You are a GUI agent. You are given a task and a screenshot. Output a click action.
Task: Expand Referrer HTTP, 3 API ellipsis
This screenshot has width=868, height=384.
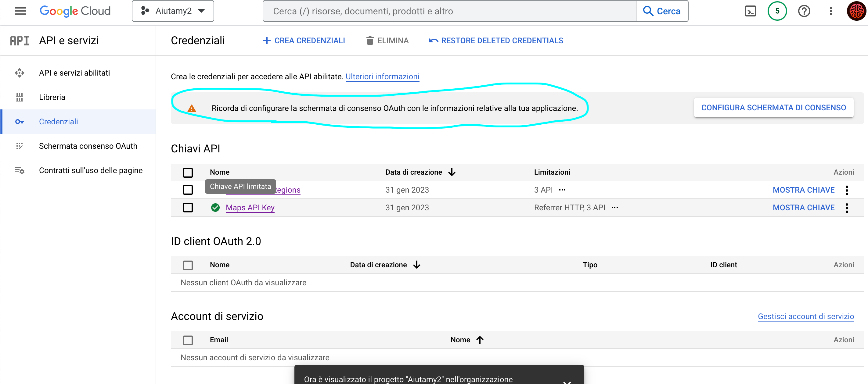click(x=614, y=208)
